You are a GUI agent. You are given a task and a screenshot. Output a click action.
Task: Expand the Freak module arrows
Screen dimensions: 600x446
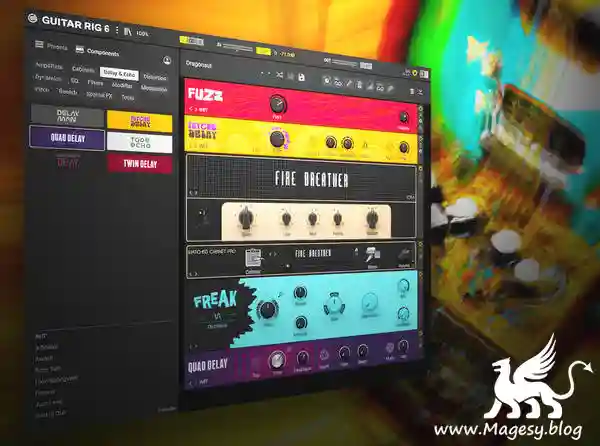pyautogui.click(x=194, y=346)
